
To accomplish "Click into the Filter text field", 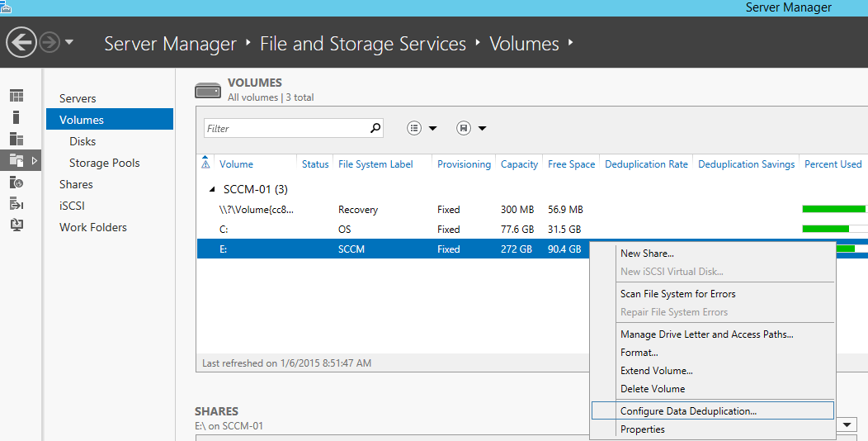I will [x=285, y=128].
